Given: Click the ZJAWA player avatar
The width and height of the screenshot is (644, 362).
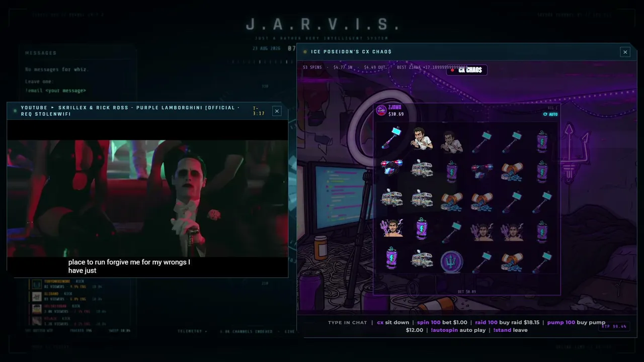Looking at the screenshot, I should (381, 110).
